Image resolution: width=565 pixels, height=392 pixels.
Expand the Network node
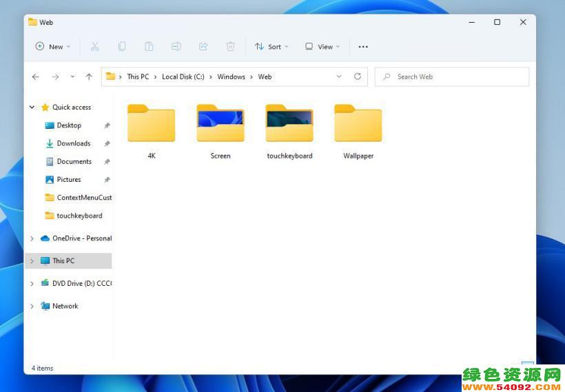tap(32, 307)
